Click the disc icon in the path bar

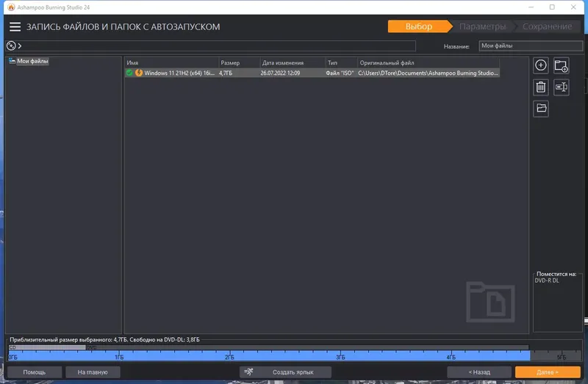(x=11, y=46)
